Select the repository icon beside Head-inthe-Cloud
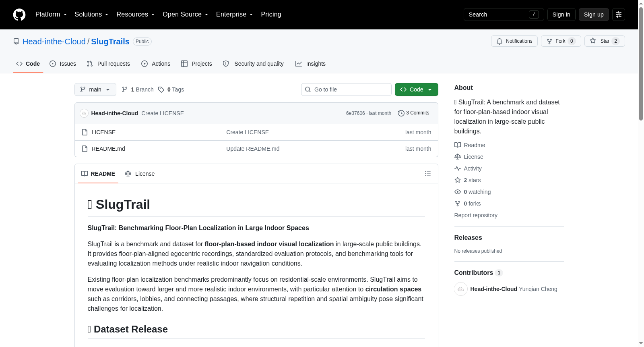 (x=16, y=42)
